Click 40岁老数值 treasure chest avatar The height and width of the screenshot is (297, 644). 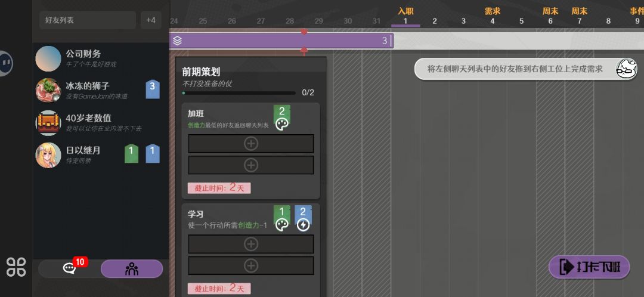click(x=48, y=123)
